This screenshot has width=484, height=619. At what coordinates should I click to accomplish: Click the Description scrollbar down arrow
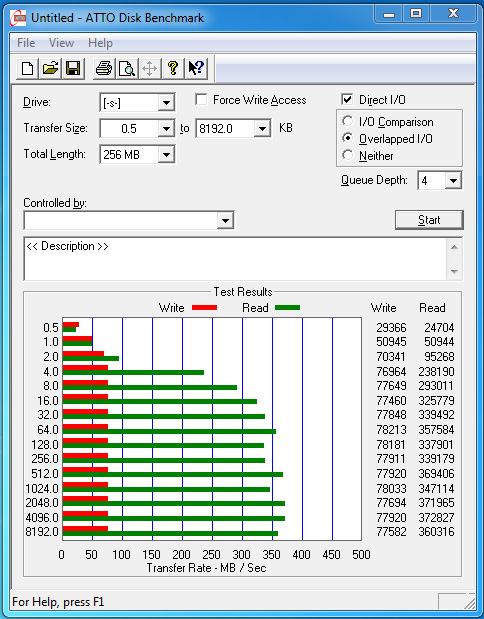tap(454, 272)
